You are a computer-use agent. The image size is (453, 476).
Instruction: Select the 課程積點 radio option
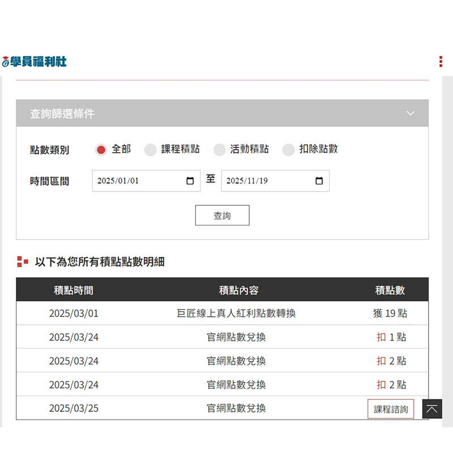(150, 150)
